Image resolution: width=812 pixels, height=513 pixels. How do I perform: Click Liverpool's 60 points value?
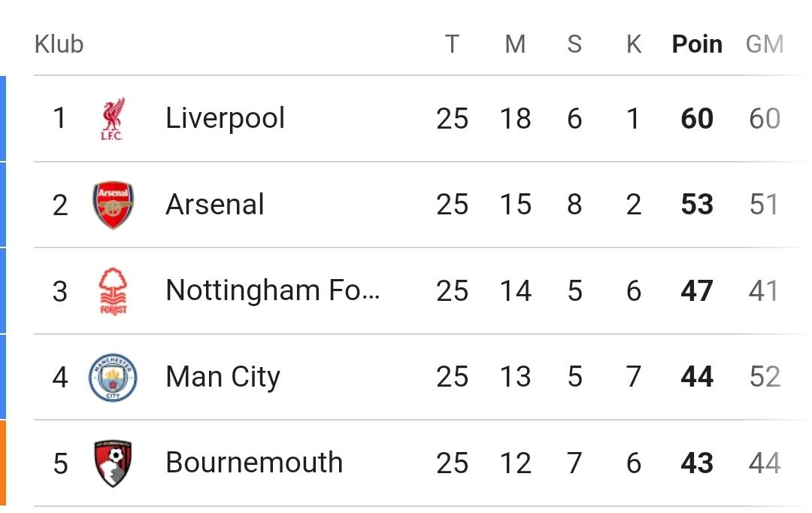(x=697, y=119)
